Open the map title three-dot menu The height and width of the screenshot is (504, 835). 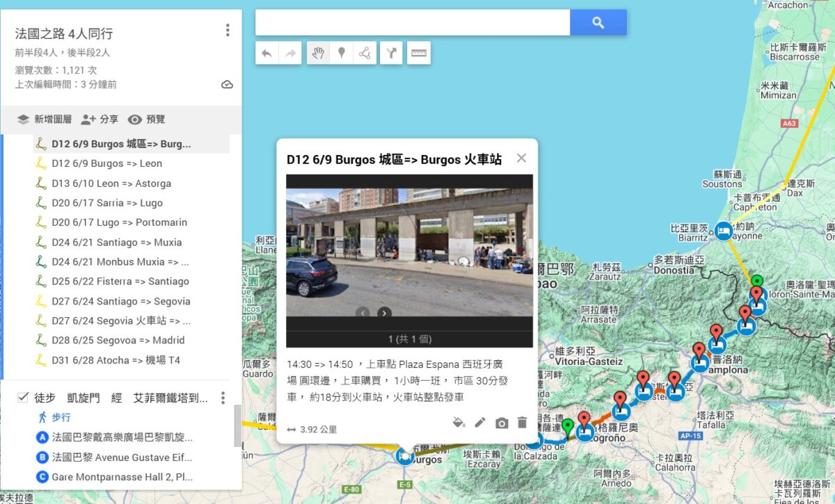(227, 29)
